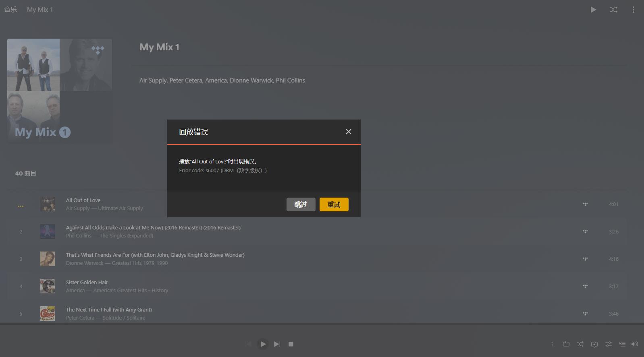
Task: Click track number 3
Action: point(21,259)
